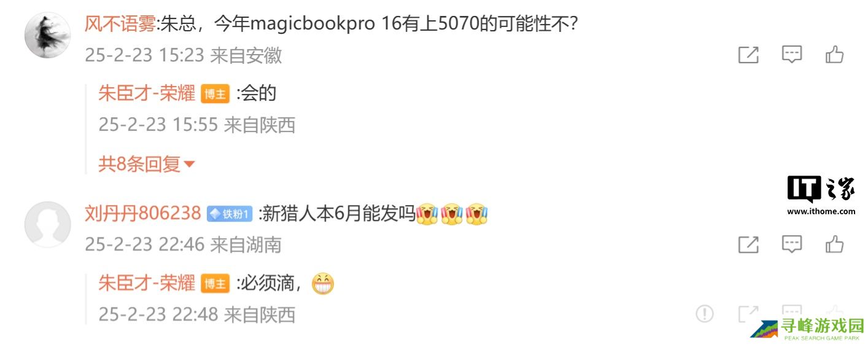Expand the 共8条回复 replies list
Image resolution: width=868 pixels, height=345 pixels.
(147, 164)
